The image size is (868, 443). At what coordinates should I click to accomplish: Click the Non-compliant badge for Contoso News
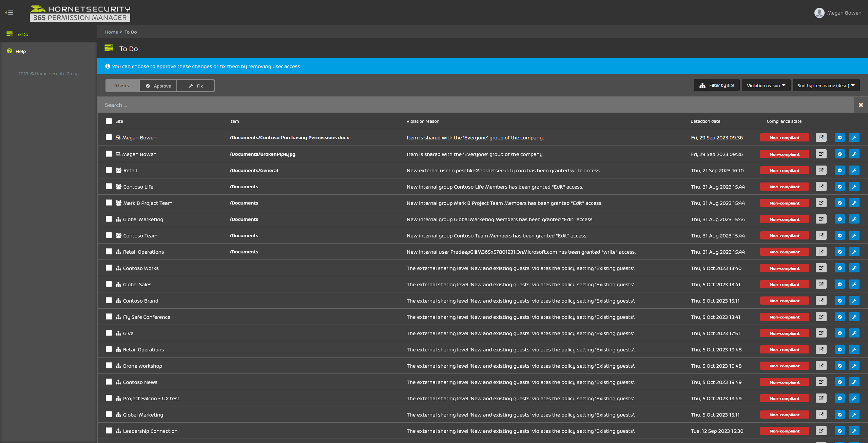(x=784, y=382)
